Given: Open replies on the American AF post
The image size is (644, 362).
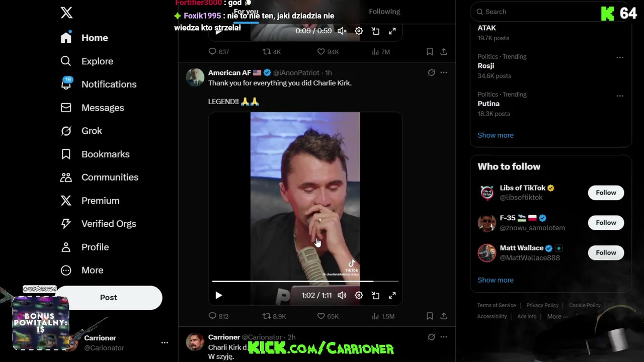Looking at the screenshot, I should click(x=218, y=316).
